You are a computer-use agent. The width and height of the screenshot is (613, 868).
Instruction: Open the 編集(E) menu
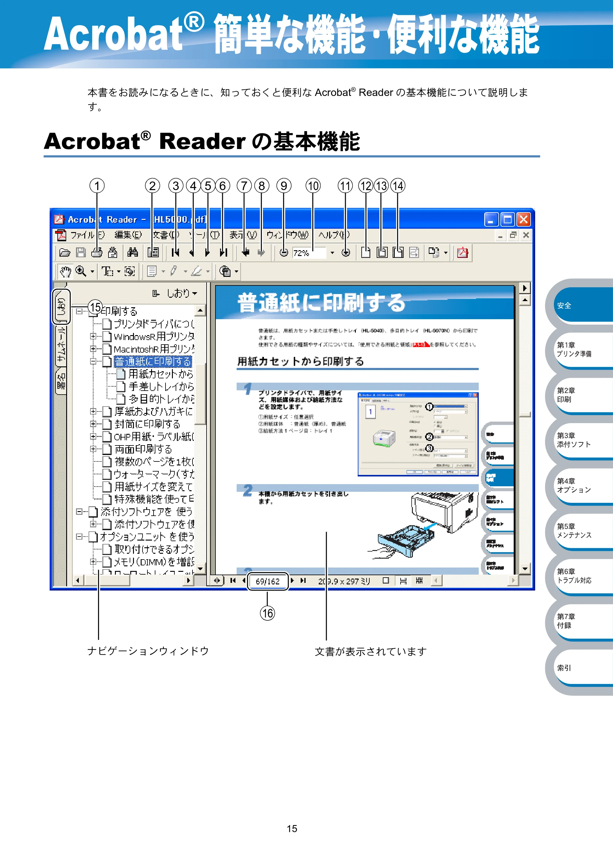click(128, 235)
